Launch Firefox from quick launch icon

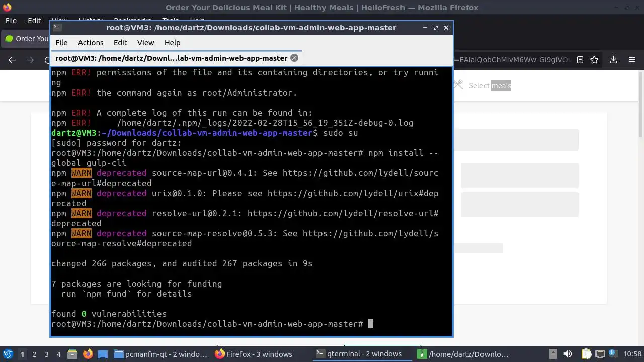point(88,354)
